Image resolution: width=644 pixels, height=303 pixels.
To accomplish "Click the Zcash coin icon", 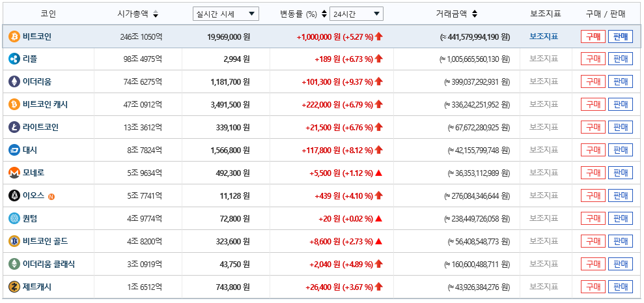I will click(x=14, y=287).
